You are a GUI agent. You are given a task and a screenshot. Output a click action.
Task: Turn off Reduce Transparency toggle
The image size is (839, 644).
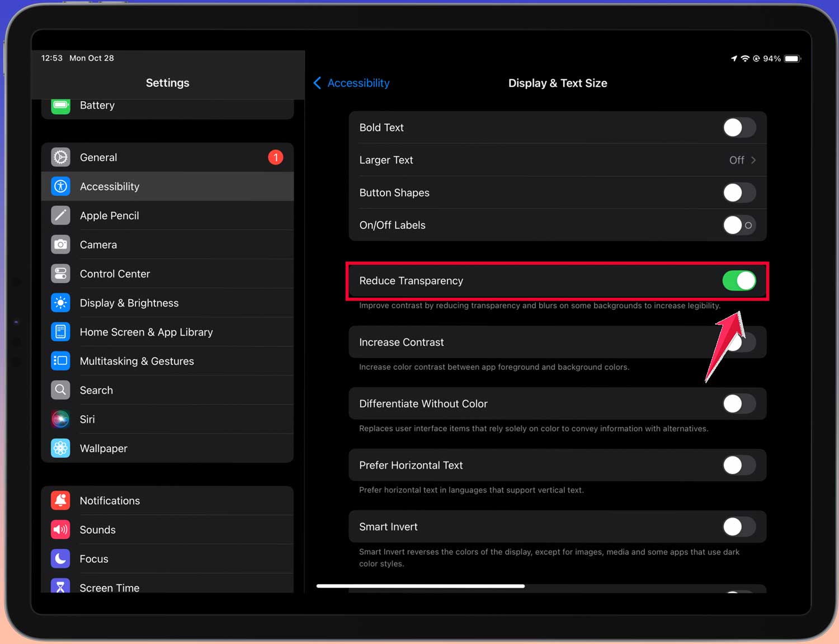(x=738, y=281)
